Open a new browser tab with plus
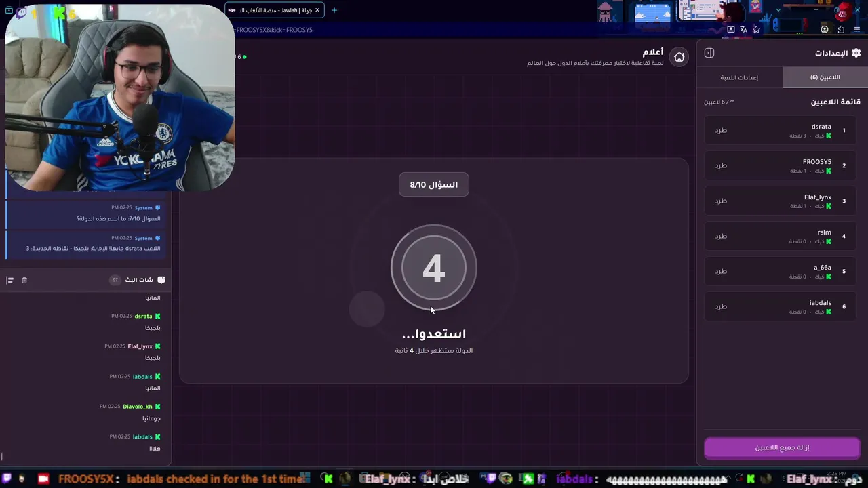Screen dimensions: 868x488 coord(334,10)
